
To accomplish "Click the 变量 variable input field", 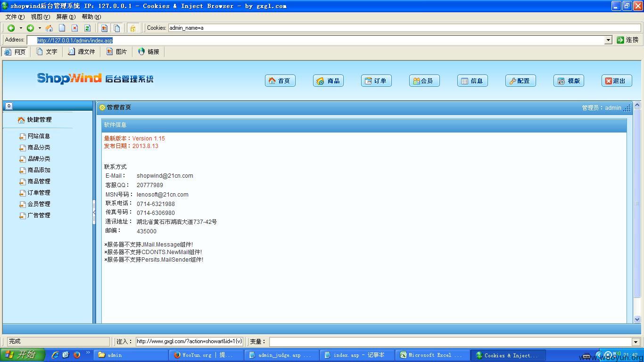I will 451,342.
